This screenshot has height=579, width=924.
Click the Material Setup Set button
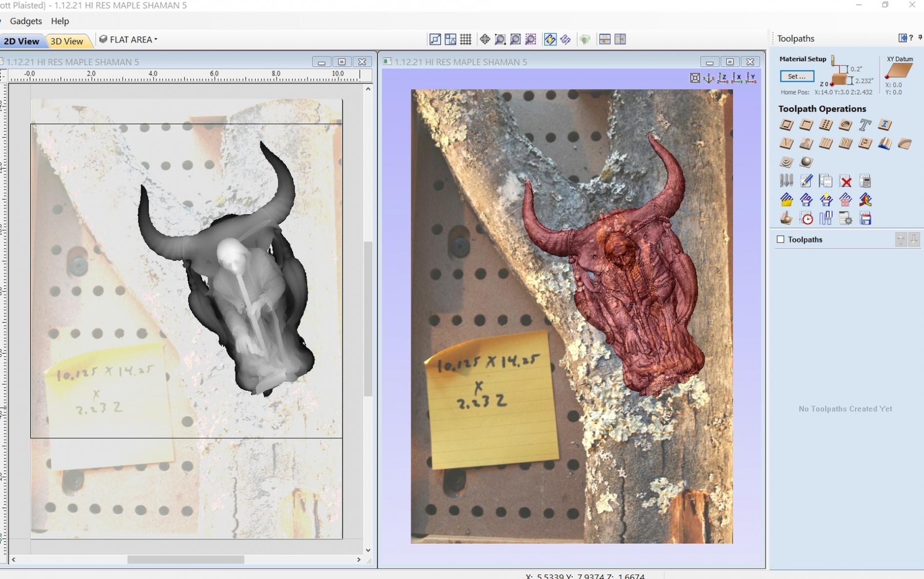tap(796, 76)
